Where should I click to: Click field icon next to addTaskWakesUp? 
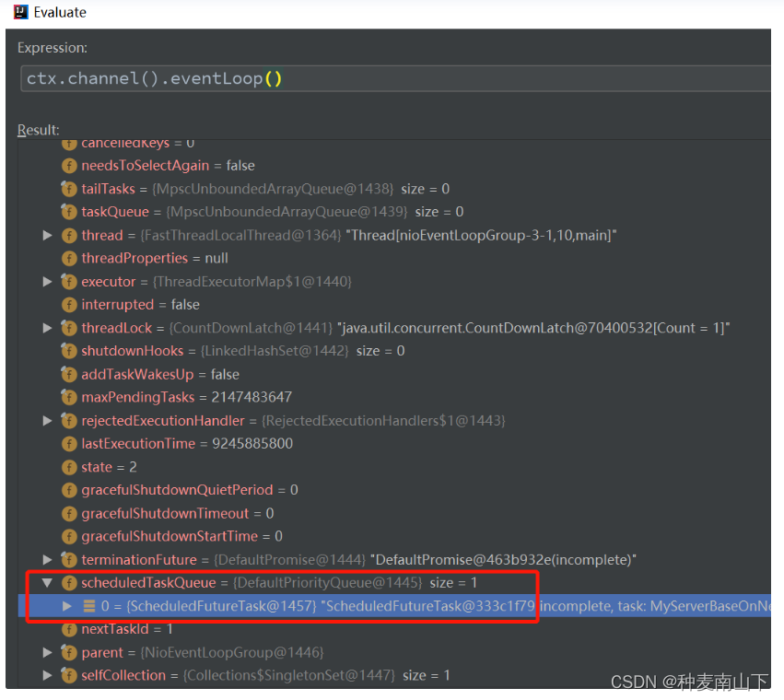(69, 374)
